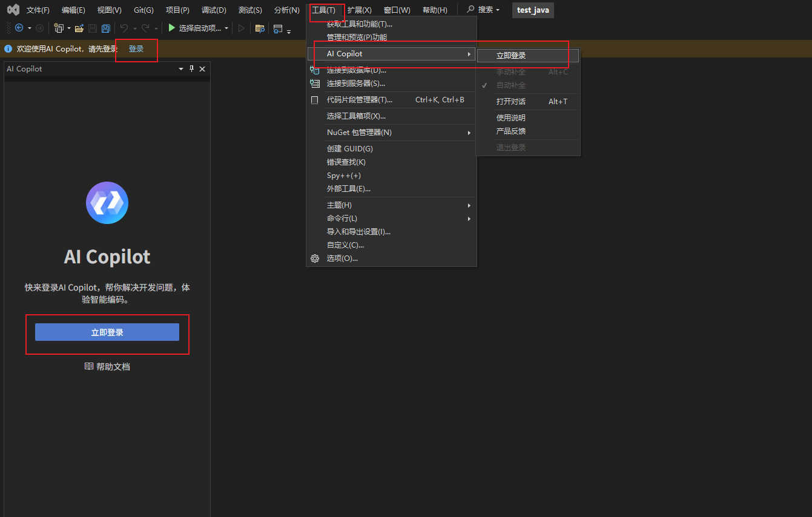812x517 pixels.
Task: Choose 外部工具(E)... menu entry
Action: tap(392, 189)
